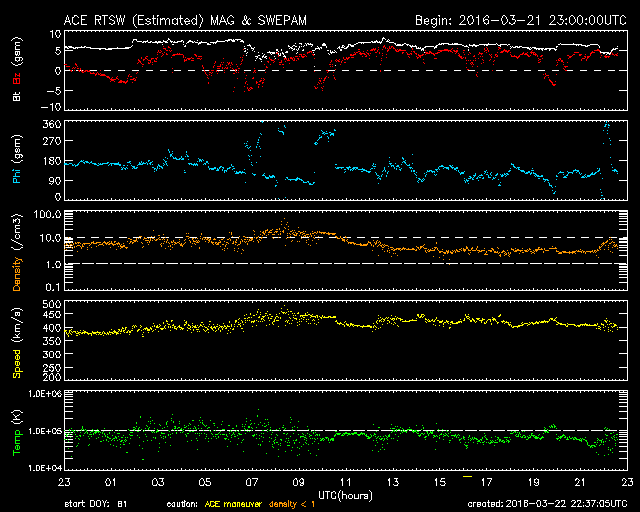The image size is (640, 512).
Task: Click the '500' tick on the Speed axis
Action: coord(52,304)
